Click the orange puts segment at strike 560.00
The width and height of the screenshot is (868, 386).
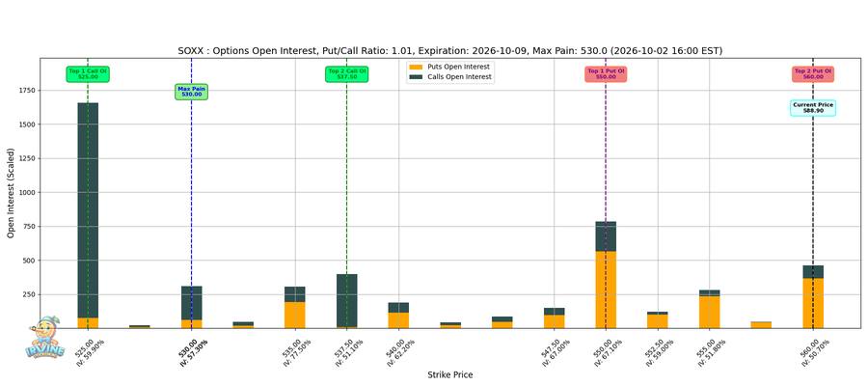point(813,303)
